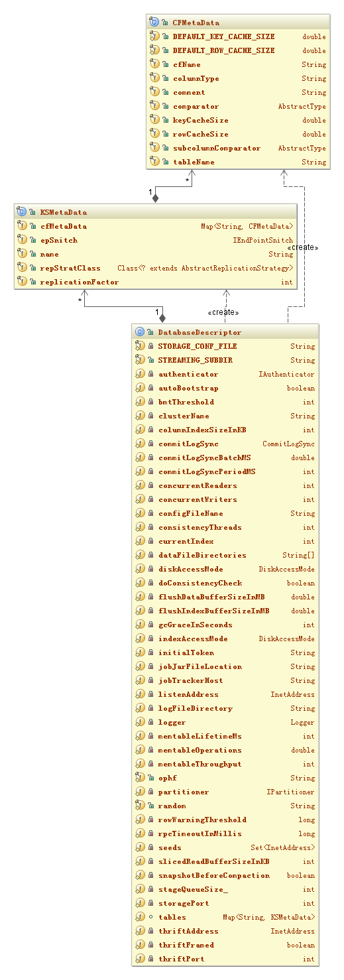Select the rowCacheSize field
The height and width of the screenshot is (980, 344).
(237, 134)
